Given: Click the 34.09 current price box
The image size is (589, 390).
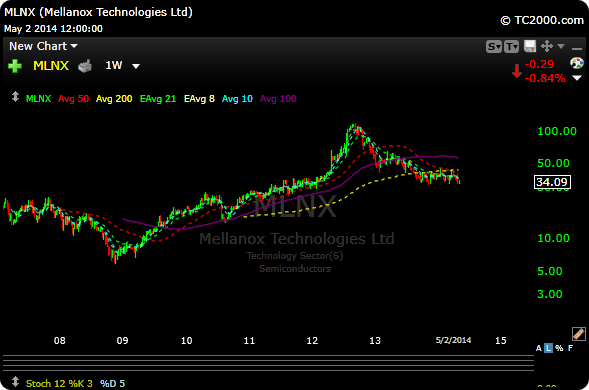Looking at the screenshot, I should 552,182.
